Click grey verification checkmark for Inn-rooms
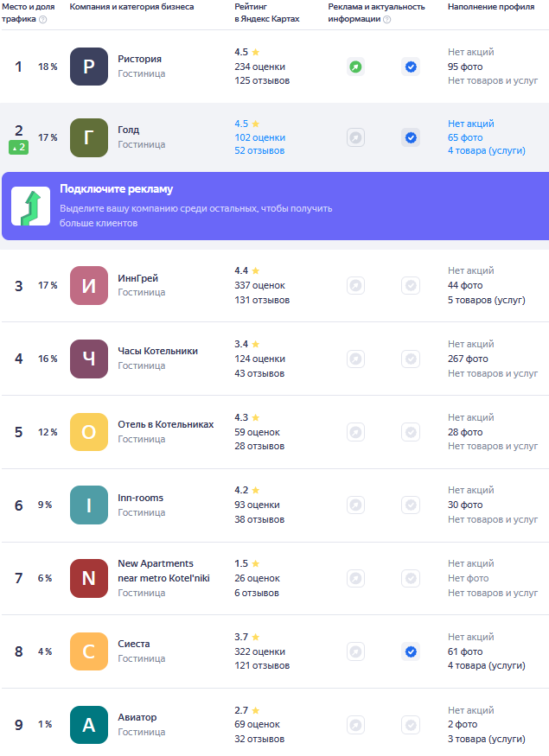Screen dimensions: 549x756 [x=411, y=505]
